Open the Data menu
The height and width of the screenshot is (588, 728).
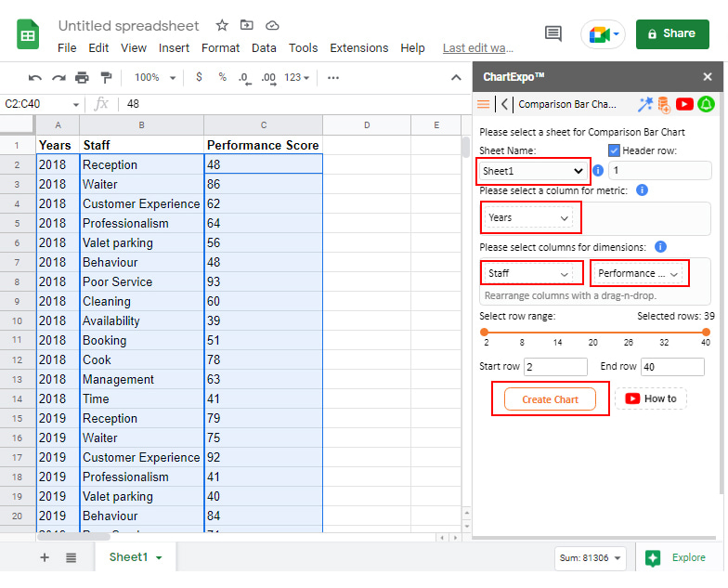click(264, 48)
